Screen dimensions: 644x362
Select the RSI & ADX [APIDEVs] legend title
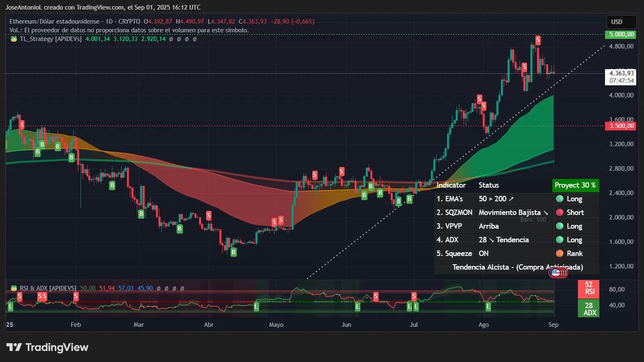click(x=48, y=288)
